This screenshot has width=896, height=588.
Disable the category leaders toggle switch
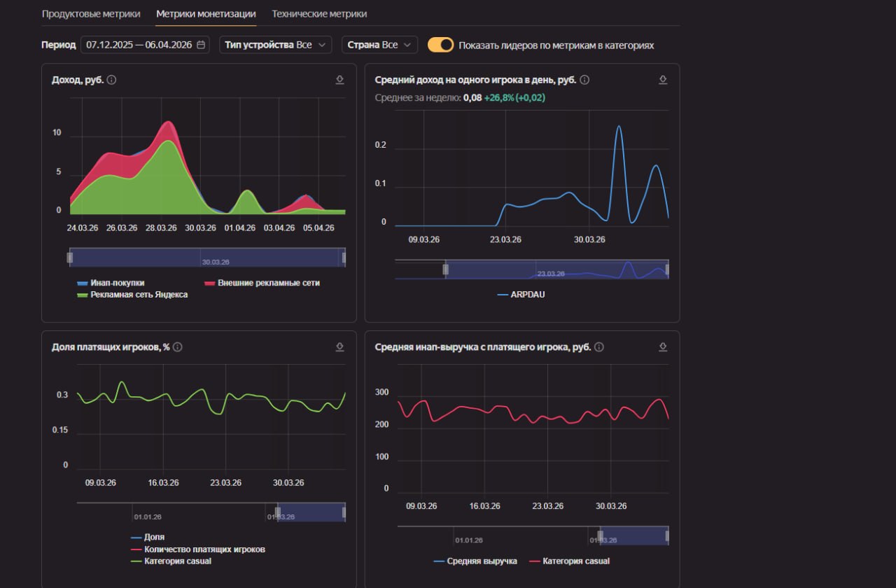pyautogui.click(x=441, y=45)
